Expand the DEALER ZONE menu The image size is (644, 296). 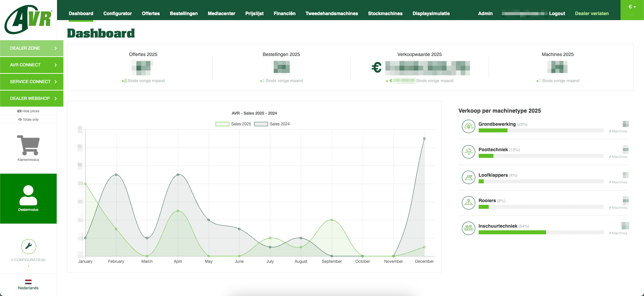pyautogui.click(x=32, y=48)
